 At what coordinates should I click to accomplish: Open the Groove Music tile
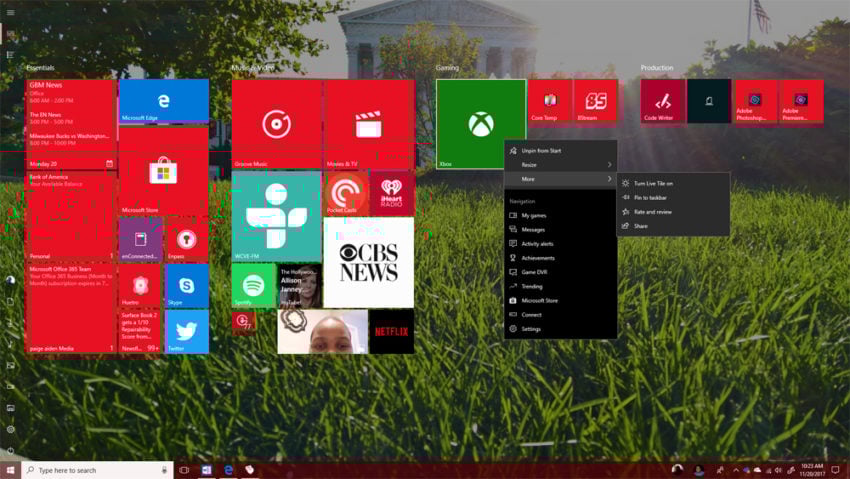point(277,124)
